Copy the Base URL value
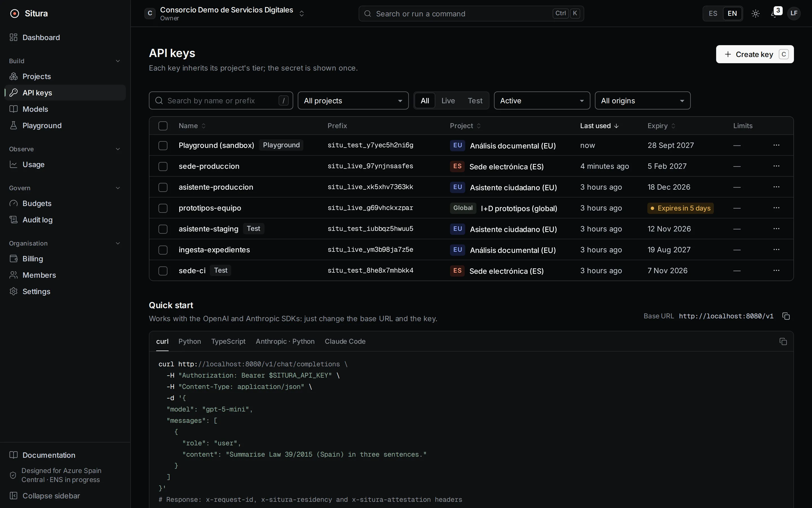This screenshot has width=812, height=508. tap(786, 316)
